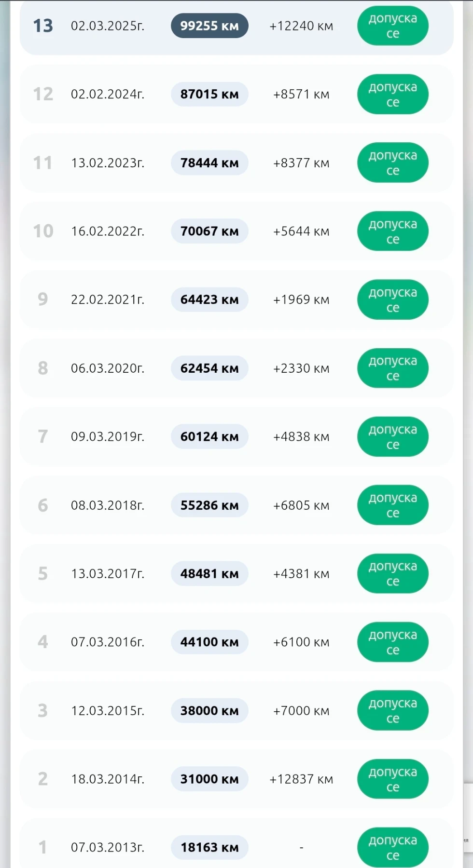Click the 87015 км mileage badge
This screenshot has height=868, width=473.
coord(209,95)
